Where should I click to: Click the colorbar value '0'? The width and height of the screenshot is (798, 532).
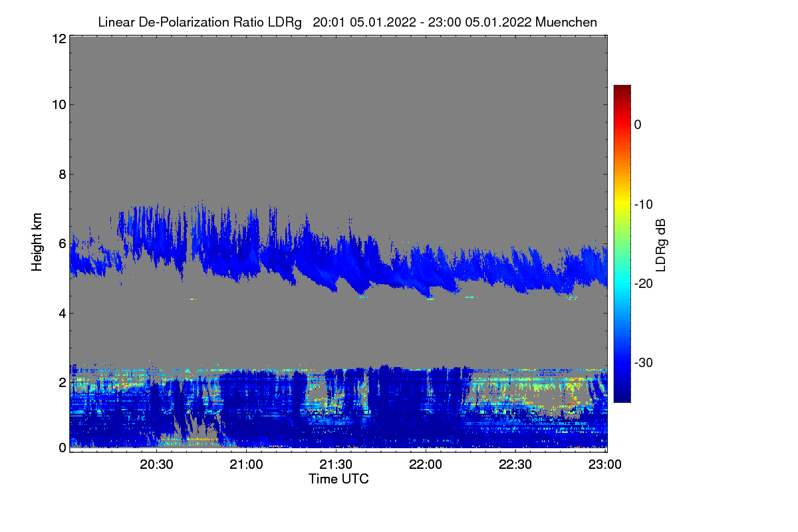(x=638, y=125)
